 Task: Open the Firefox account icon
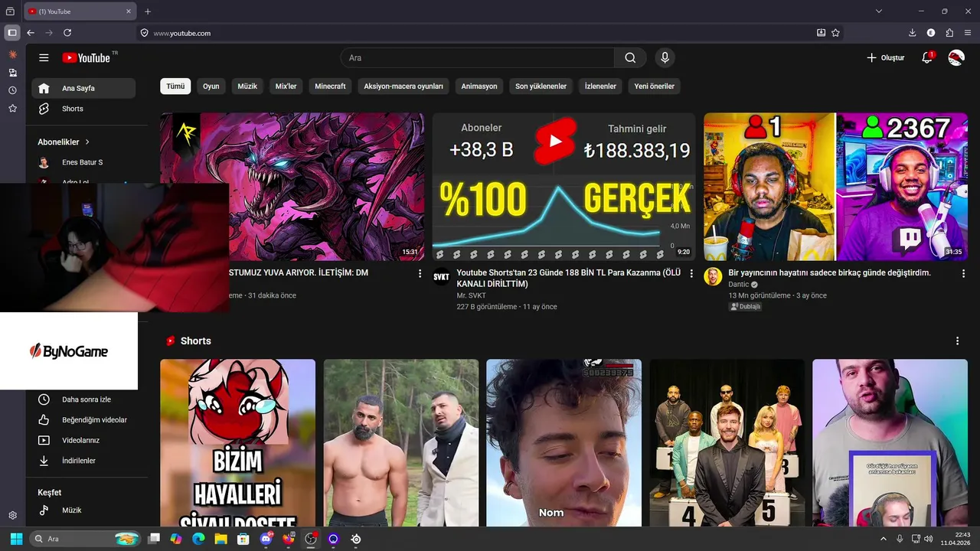[x=931, y=33]
